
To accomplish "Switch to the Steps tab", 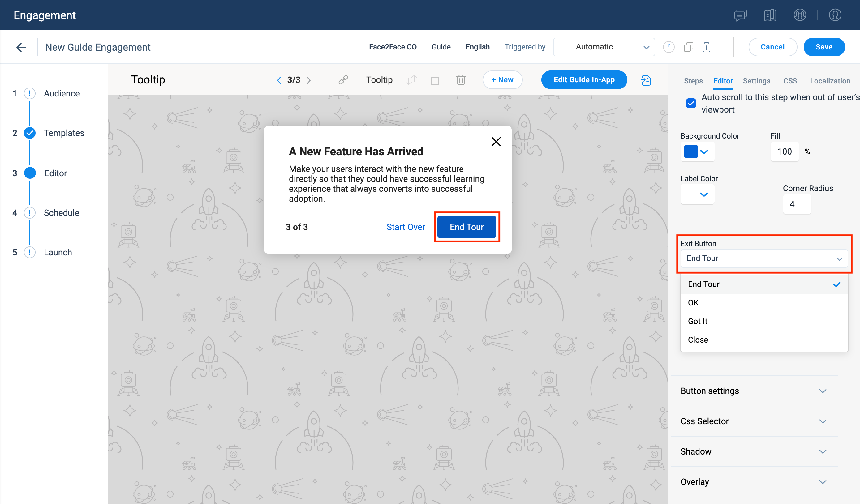I will [693, 81].
